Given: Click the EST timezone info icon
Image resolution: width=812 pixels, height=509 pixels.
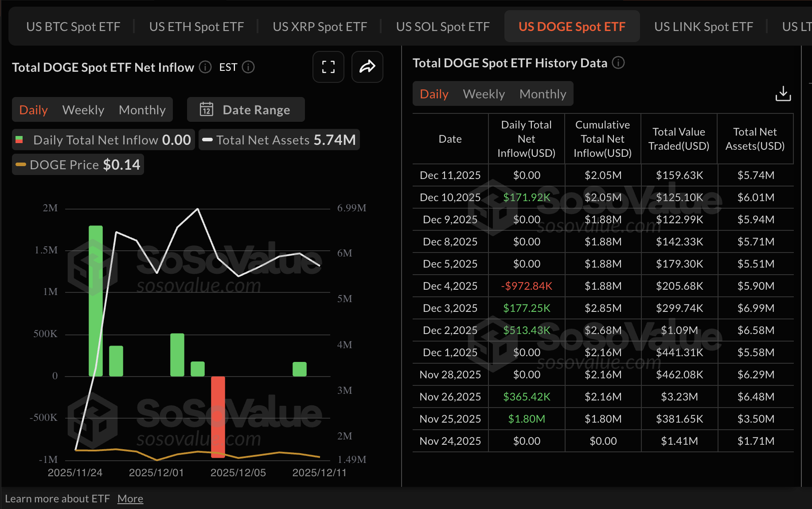Looking at the screenshot, I should tap(249, 67).
